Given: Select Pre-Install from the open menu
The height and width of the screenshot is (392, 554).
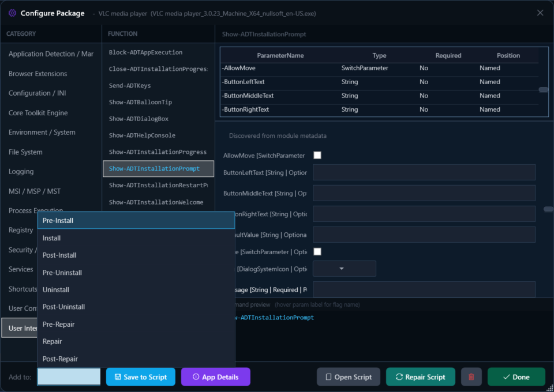Looking at the screenshot, I should (x=58, y=220).
